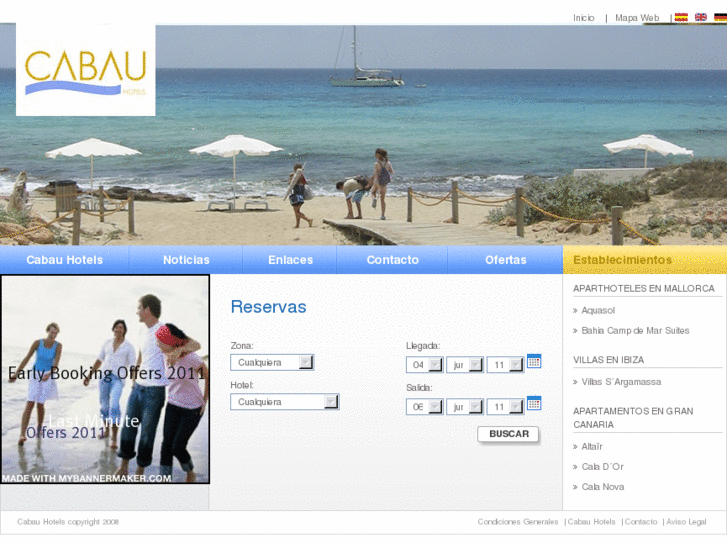Image resolution: width=727 pixels, height=545 pixels.
Task: Select the Establecimientos tab
Action: click(645, 260)
